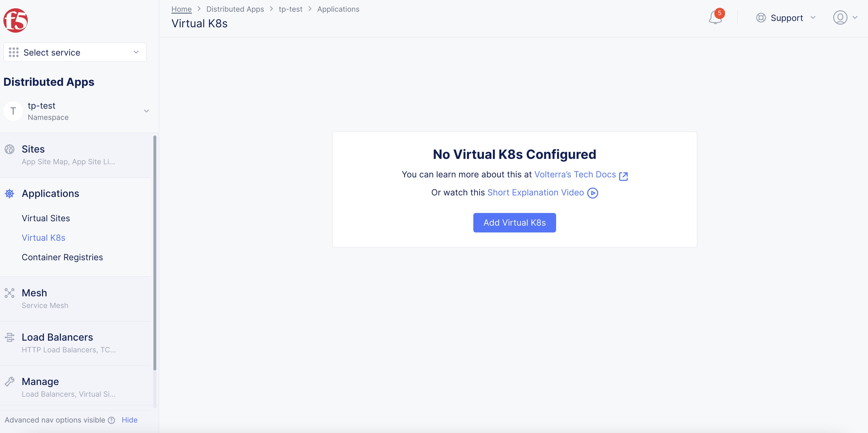Play the Short Explanation Video icon
The height and width of the screenshot is (433, 868).
click(593, 193)
